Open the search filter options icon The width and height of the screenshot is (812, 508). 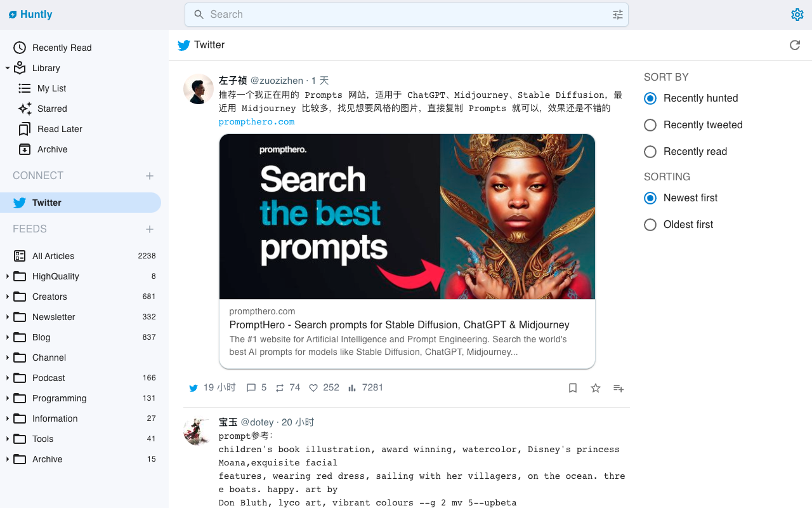(x=618, y=15)
